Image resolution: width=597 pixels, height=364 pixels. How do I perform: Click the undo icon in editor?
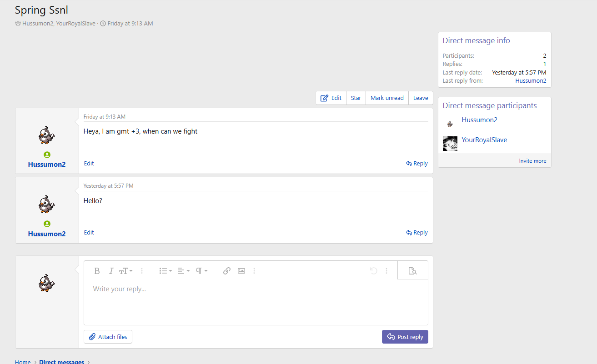pos(373,271)
